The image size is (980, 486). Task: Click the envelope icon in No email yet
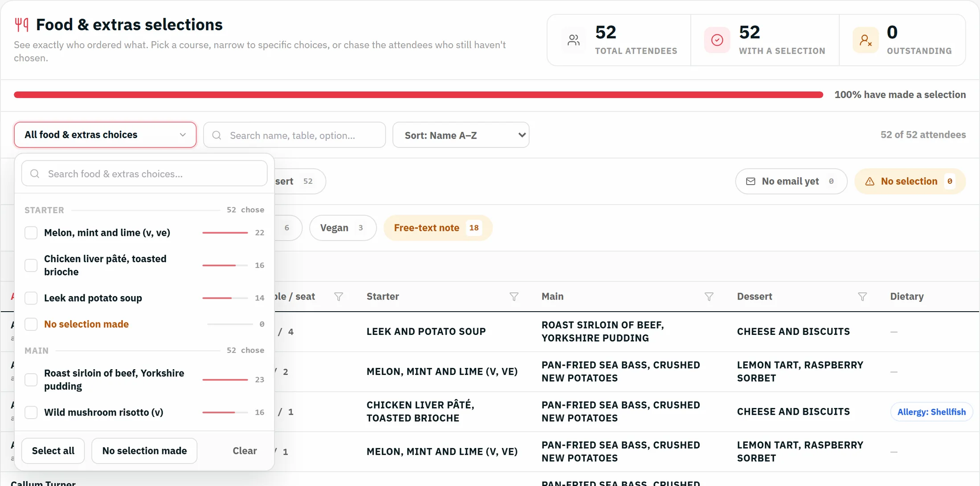tap(751, 181)
